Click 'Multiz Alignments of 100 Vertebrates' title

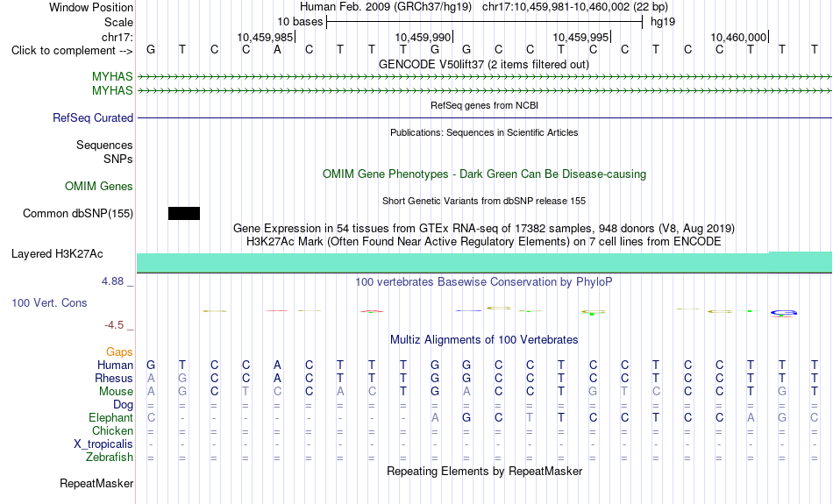pyautogui.click(x=484, y=340)
